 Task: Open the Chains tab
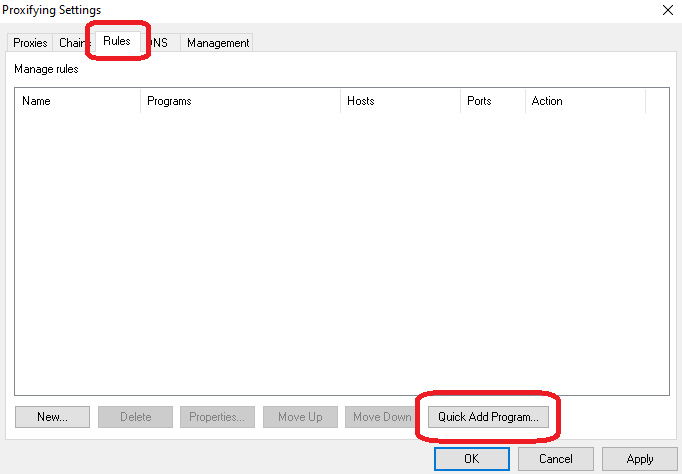[72, 43]
